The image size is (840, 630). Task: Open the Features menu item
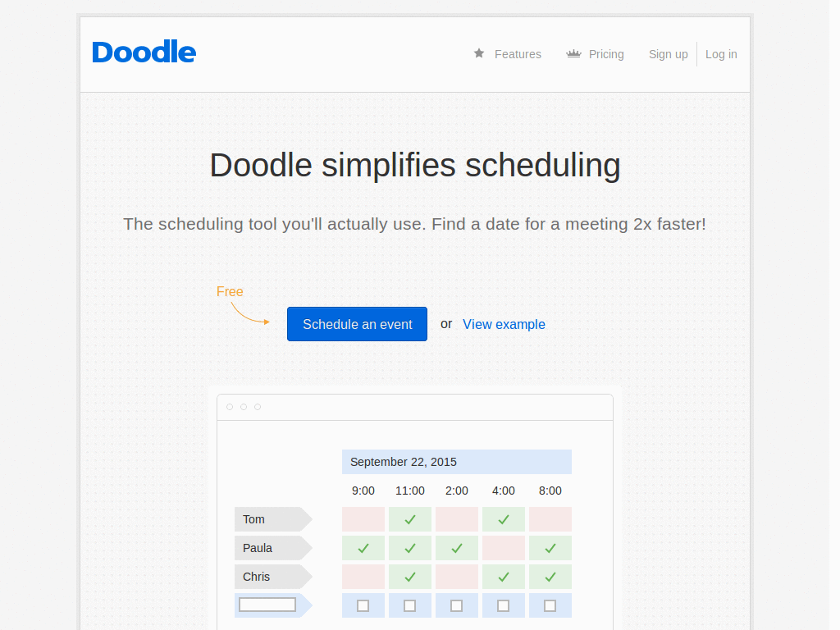(518, 54)
